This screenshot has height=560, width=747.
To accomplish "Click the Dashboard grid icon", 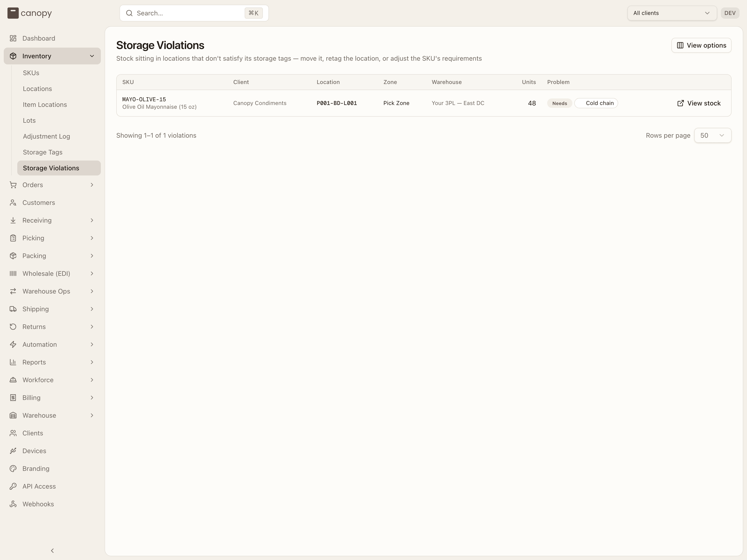I will (13, 38).
